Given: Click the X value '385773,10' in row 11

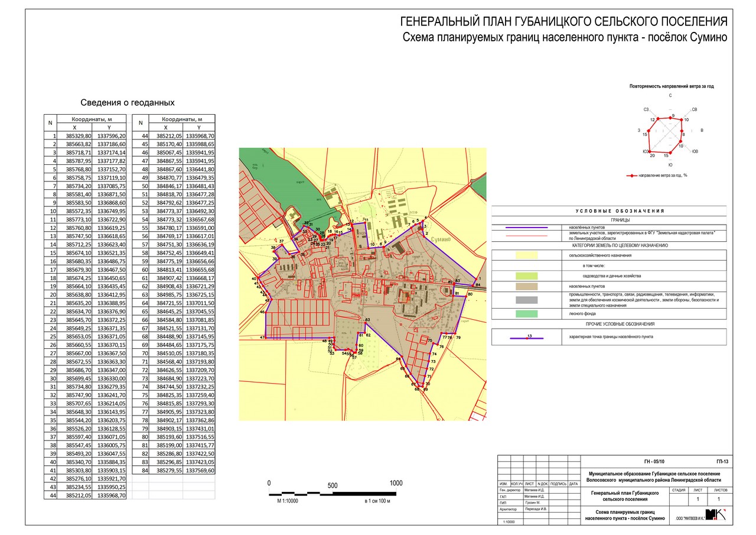Looking at the screenshot, I should pyautogui.click(x=79, y=219).
